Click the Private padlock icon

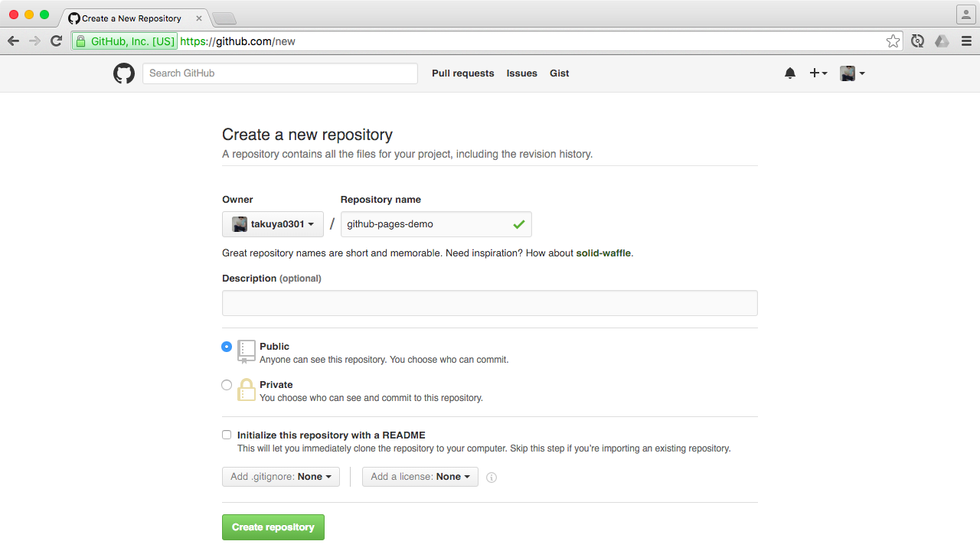pos(246,390)
